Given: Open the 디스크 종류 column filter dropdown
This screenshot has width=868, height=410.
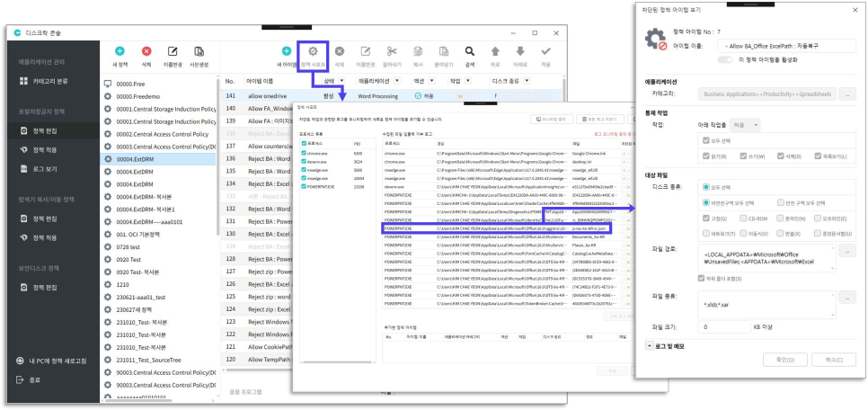Looking at the screenshot, I should tap(526, 81).
